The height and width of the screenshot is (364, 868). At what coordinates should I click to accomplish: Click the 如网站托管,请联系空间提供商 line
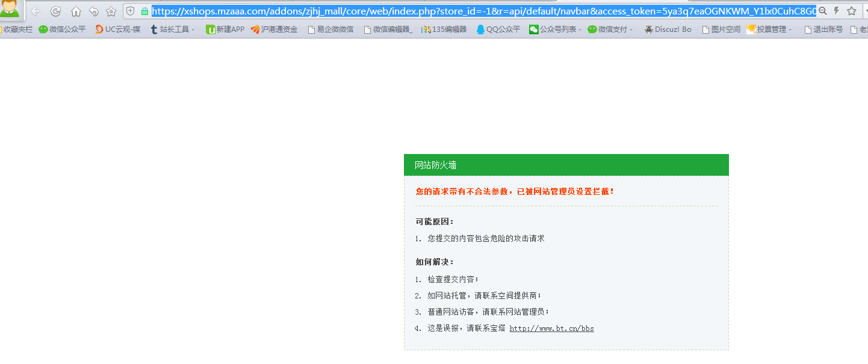(485, 295)
